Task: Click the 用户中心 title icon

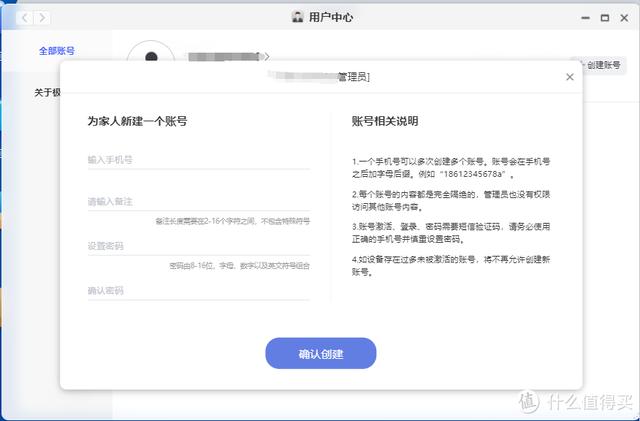Action: pos(298,17)
